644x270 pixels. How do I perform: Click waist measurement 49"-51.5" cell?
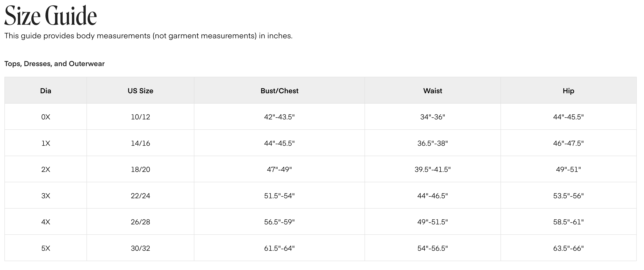(x=433, y=222)
